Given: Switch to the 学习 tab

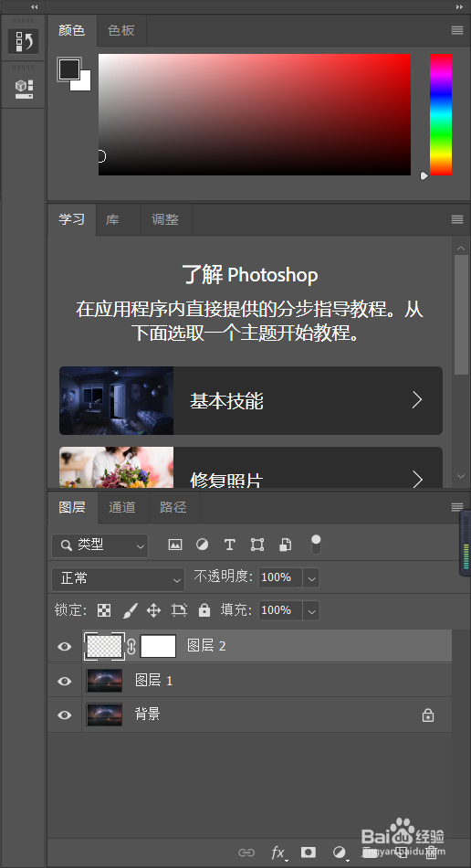Looking at the screenshot, I should 72,219.
